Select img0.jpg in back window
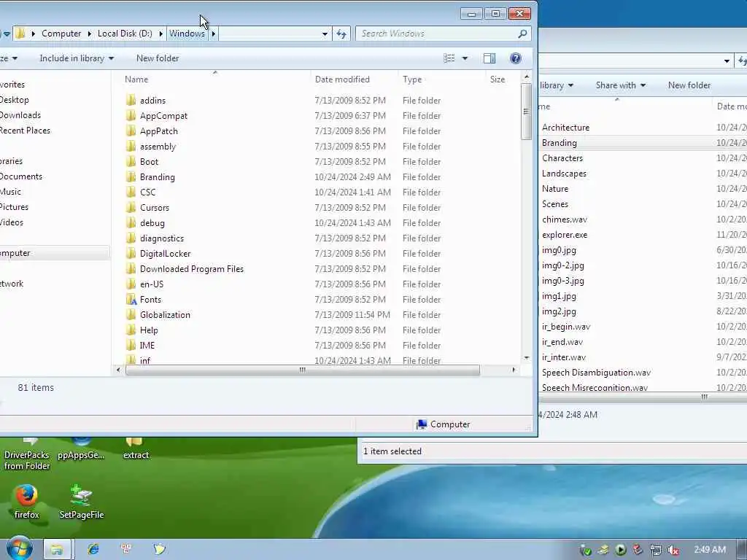Image resolution: width=747 pixels, height=560 pixels. [x=559, y=250]
